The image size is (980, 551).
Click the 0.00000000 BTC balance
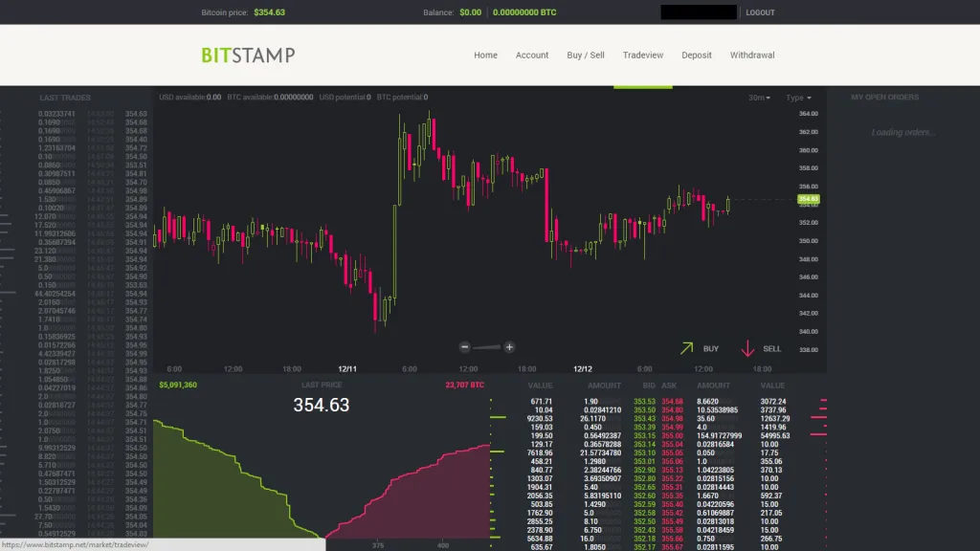[524, 12]
